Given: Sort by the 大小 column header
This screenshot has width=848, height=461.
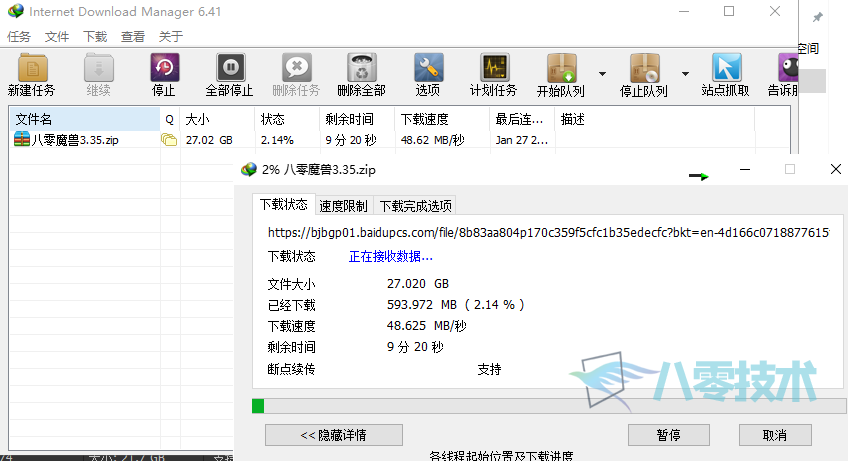Looking at the screenshot, I should click(x=217, y=119).
